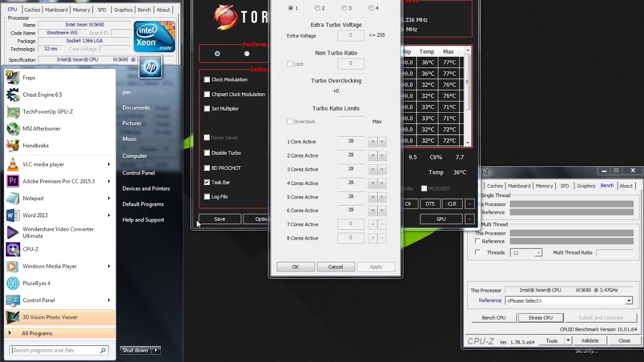This screenshot has height=362, width=644.
Task: Launch VLC media player cone icon
Action: click(13, 164)
